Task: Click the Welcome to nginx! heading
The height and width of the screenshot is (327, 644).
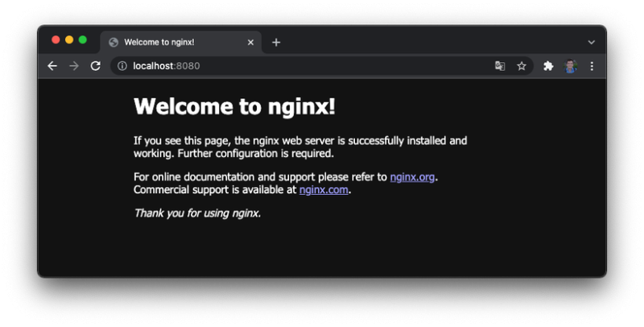Action: [234, 106]
